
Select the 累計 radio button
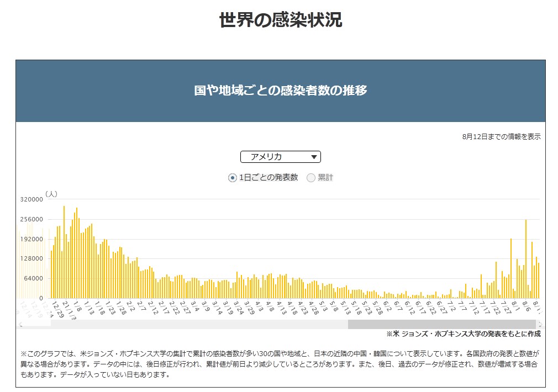point(311,177)
